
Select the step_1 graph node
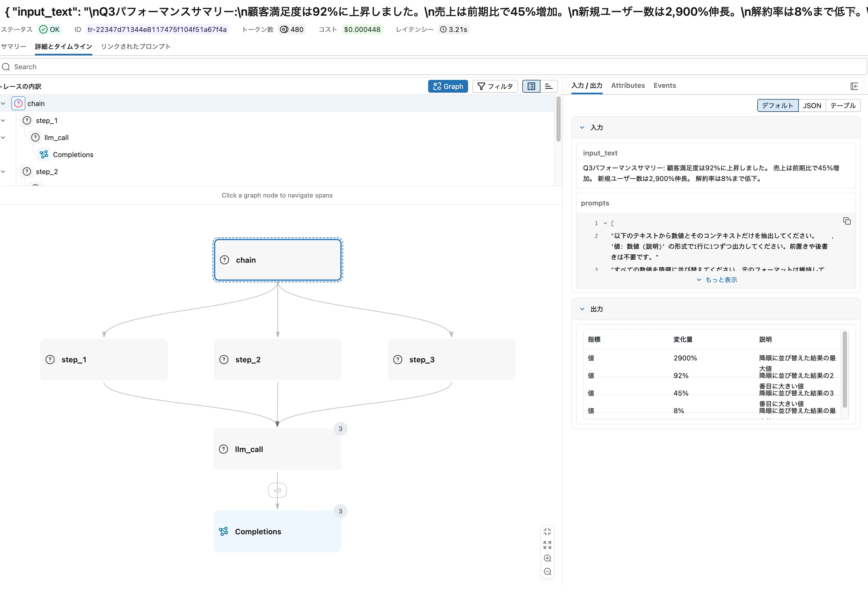104,359
